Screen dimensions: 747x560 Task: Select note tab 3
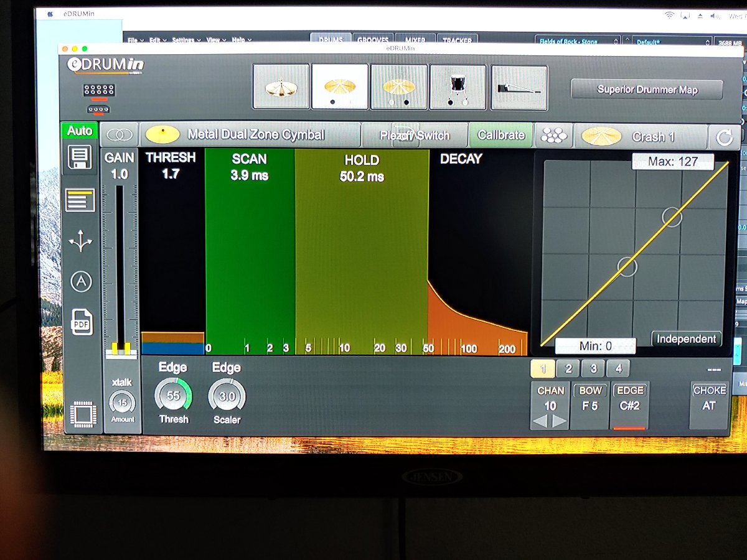pyautogui.click(x=593, y=369)
